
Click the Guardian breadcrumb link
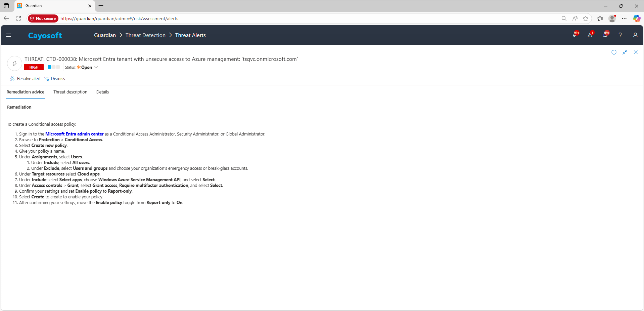pos(105,35)
